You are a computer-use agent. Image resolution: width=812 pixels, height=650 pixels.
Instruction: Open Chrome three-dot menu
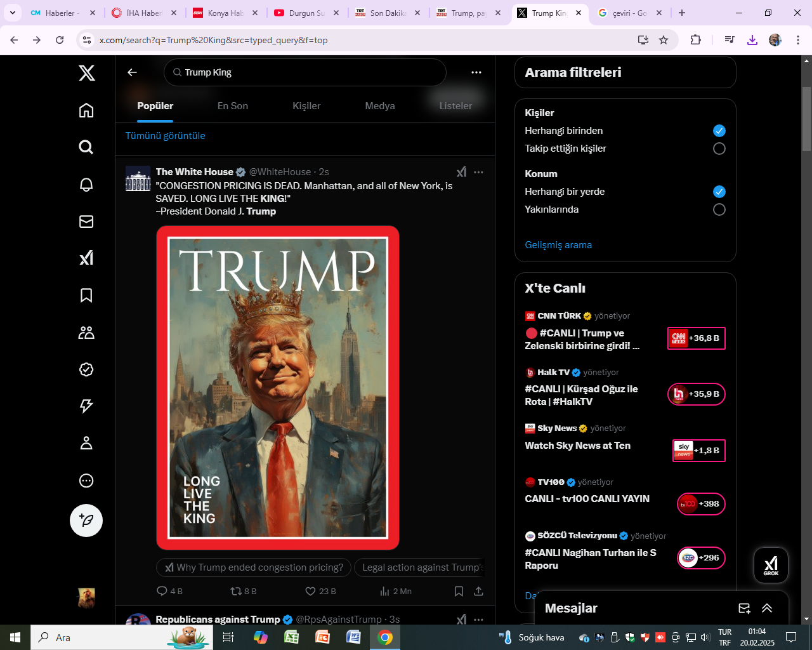(798, 40)
